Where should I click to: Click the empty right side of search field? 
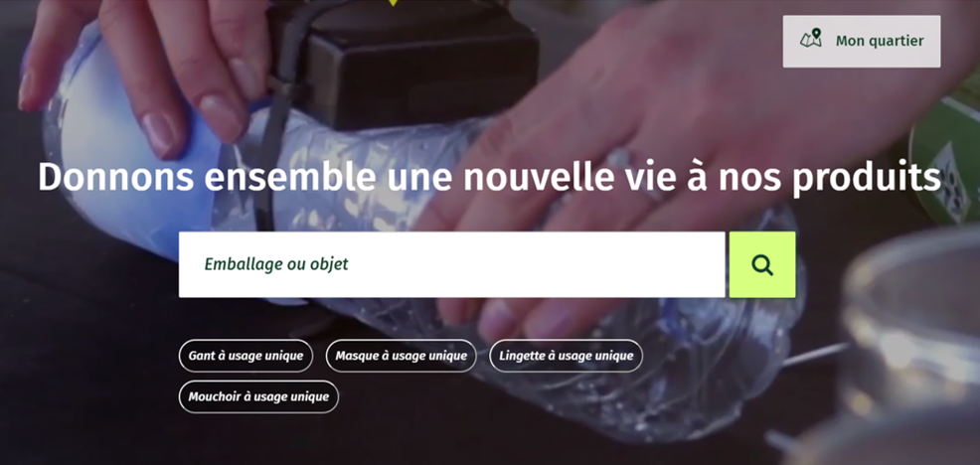click(x=593, y=265)
